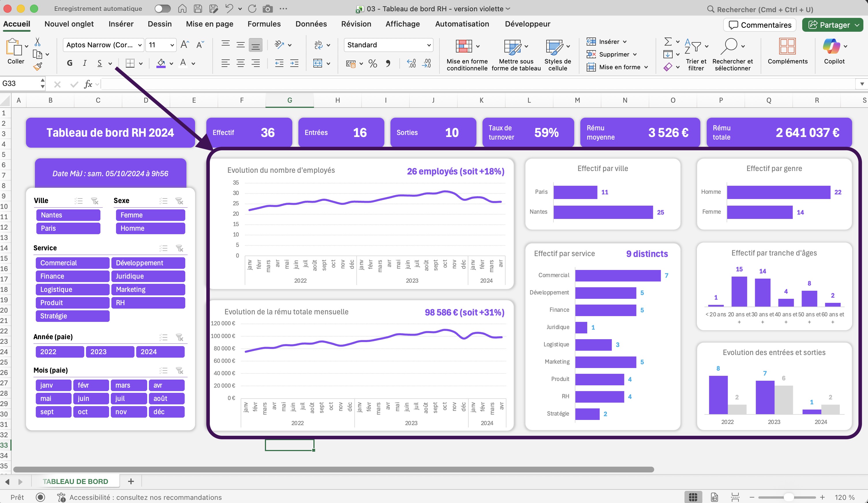Clear filter on Ville slicer
868x503 pixels.
pyautogui.click(x=95, y=201)
